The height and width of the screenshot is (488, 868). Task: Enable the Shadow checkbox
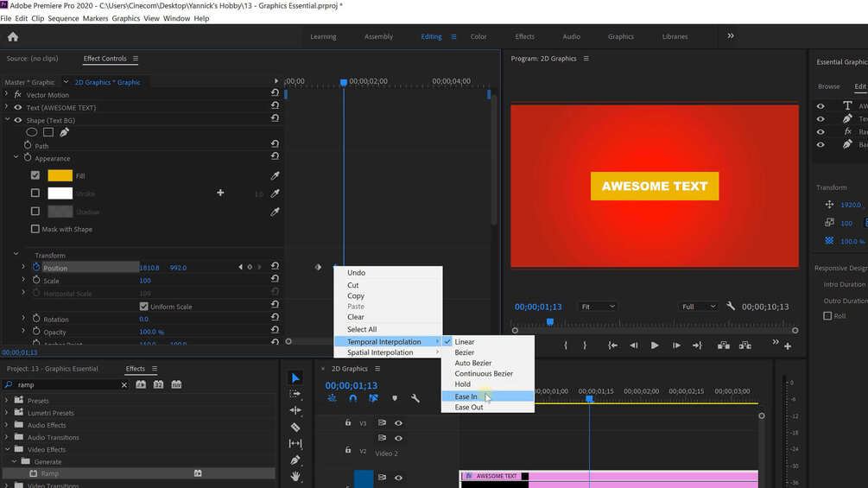35,212
